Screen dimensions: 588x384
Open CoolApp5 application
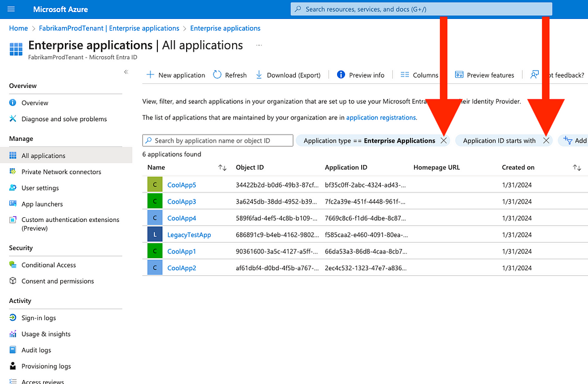[x=181, y=185]
